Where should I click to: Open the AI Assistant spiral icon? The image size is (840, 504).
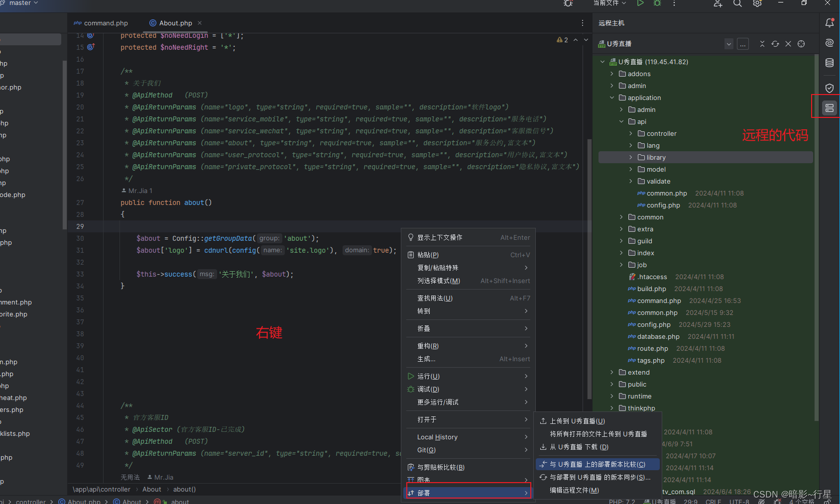pyautogui.click(x=829, y=43)
